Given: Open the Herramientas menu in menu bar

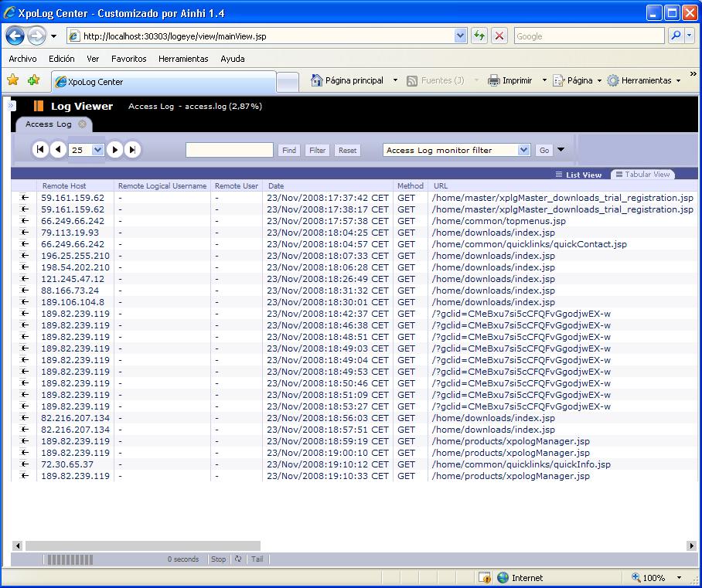Looking at the screenshot, I should [183, 59].
